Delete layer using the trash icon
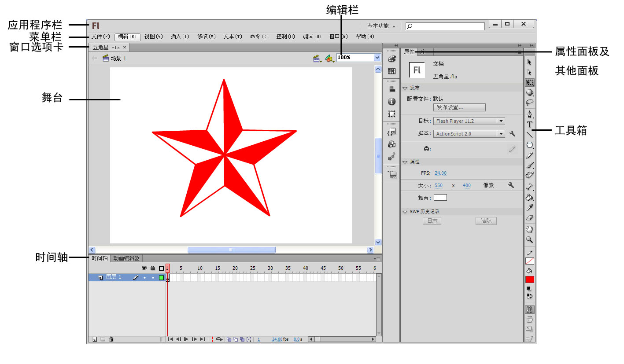This screenshot has width=624, height=364. (x=111, y=339)
